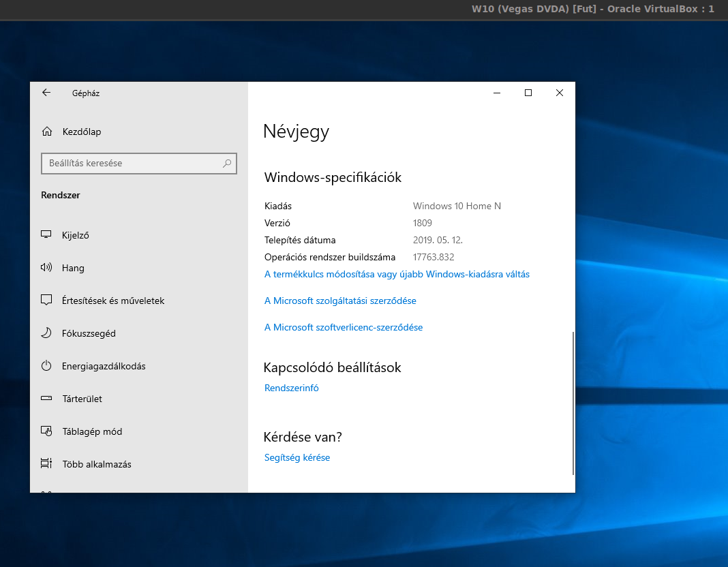The image size is (728, 567).
Task: Open A Microsoft szoftverlicenc-szerződése link
Action: point(344,327)
